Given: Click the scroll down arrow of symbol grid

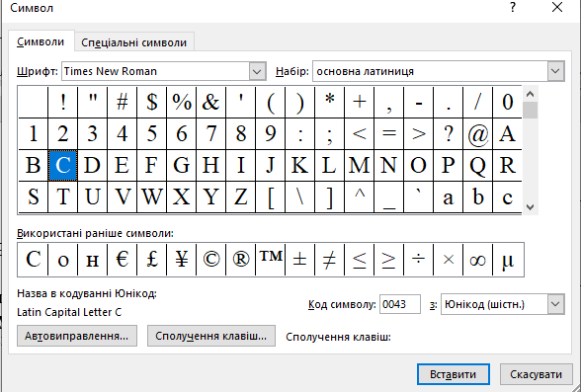Looking at the screenshot, I should point(530,207).
